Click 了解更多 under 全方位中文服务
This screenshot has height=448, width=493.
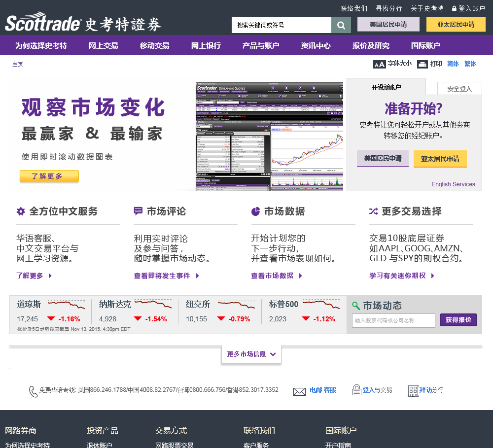[x=34, y=276]
